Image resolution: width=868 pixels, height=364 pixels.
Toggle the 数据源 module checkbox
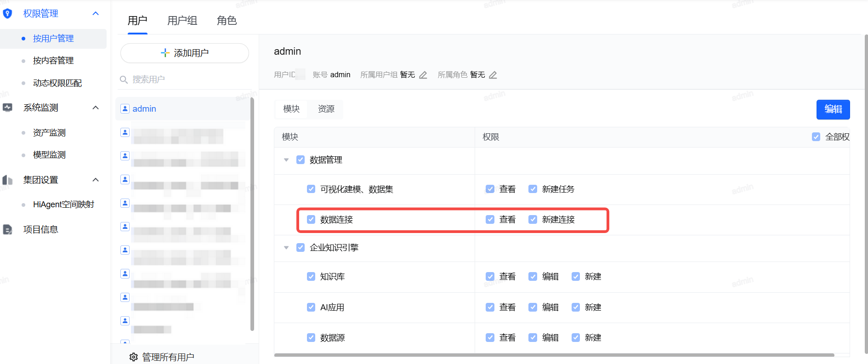pos(311,338)
